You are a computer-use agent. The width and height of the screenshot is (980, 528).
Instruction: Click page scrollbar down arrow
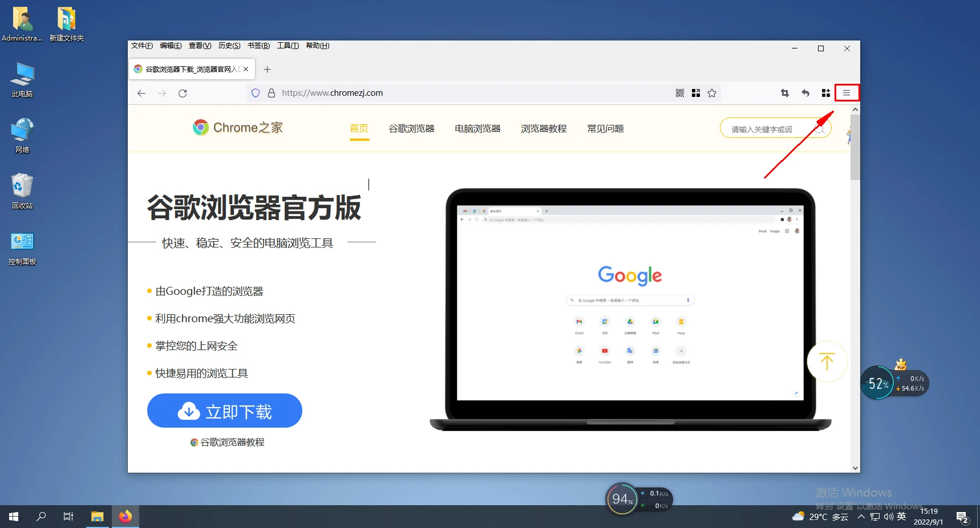855,468
